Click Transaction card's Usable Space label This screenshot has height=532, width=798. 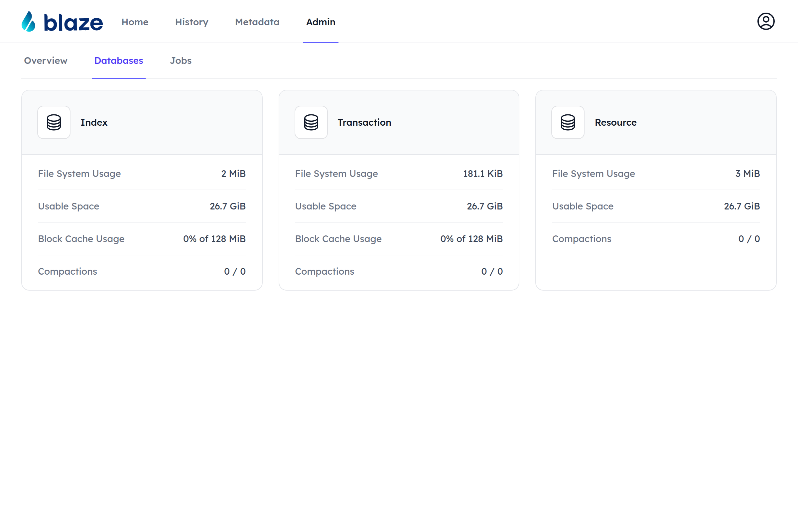[326, 206]
